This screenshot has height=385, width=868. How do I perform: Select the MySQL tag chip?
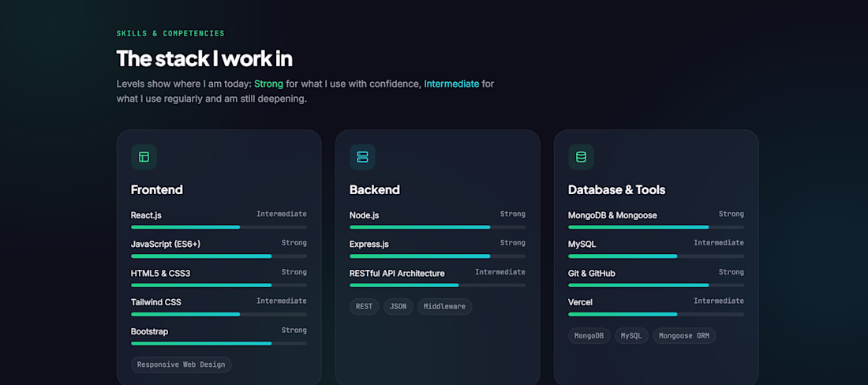[x=631, y=336]
